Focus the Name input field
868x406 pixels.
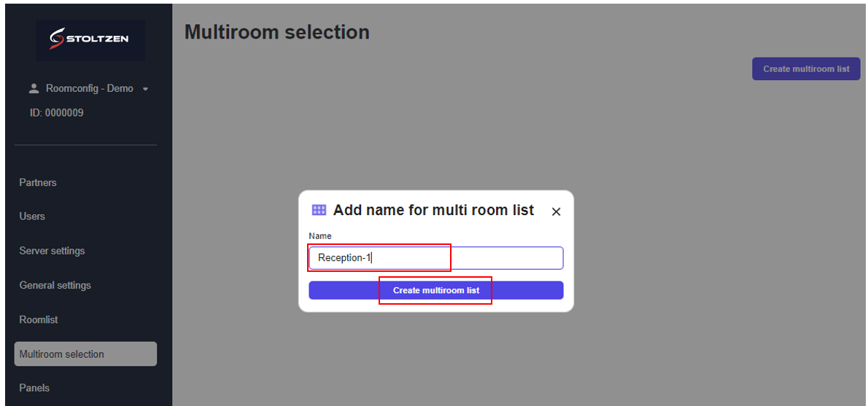[467, 258]
